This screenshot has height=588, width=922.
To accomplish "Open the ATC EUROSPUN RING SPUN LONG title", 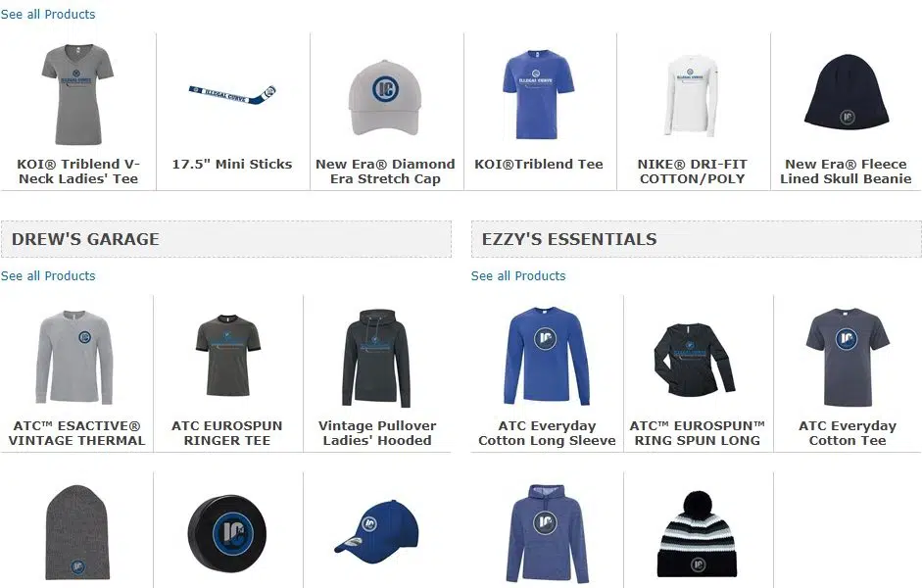I will point(698,433).
